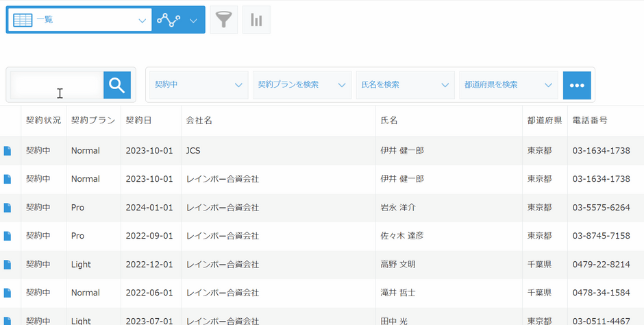Click the magnifier search button
644x325 pixels.
117,85
